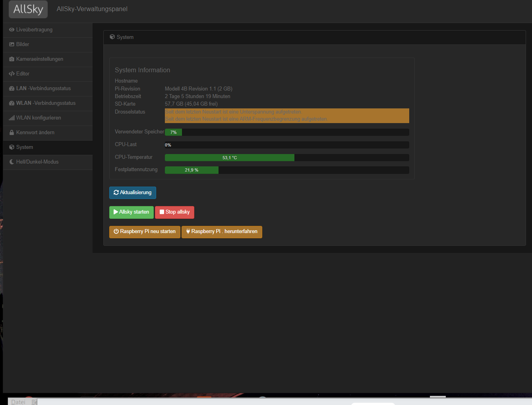Click the SD-Karte label
This screenshot has height=405, width=532.
(125, 104)
